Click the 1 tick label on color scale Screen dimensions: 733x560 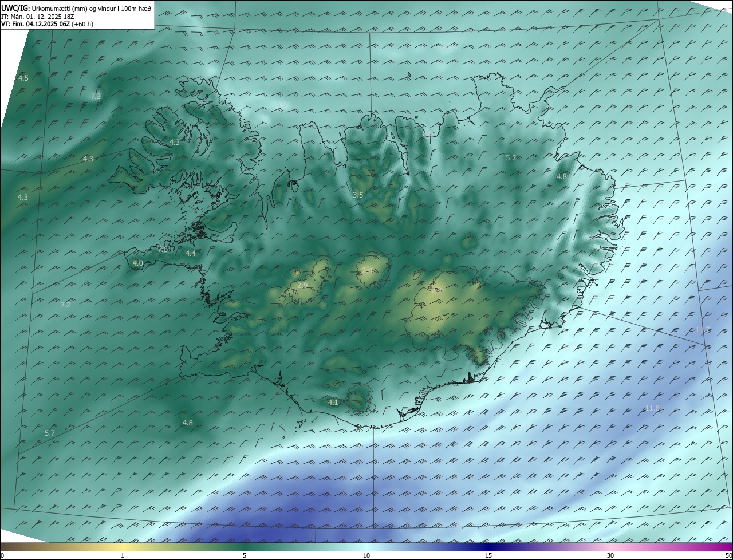pyautogui.click(x=123, y=555)
